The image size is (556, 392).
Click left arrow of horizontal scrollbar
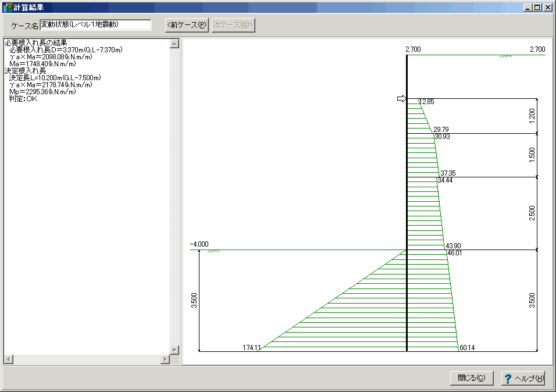(8, 359)
